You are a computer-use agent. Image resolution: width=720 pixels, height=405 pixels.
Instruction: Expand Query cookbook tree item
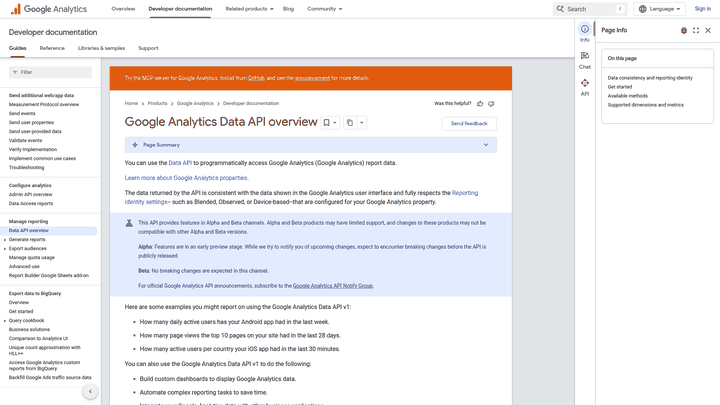5,321
